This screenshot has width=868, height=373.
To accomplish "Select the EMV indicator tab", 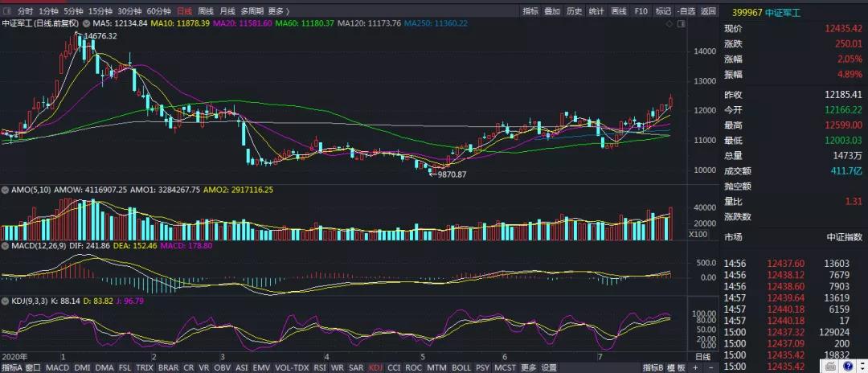I will pos(262,367).
